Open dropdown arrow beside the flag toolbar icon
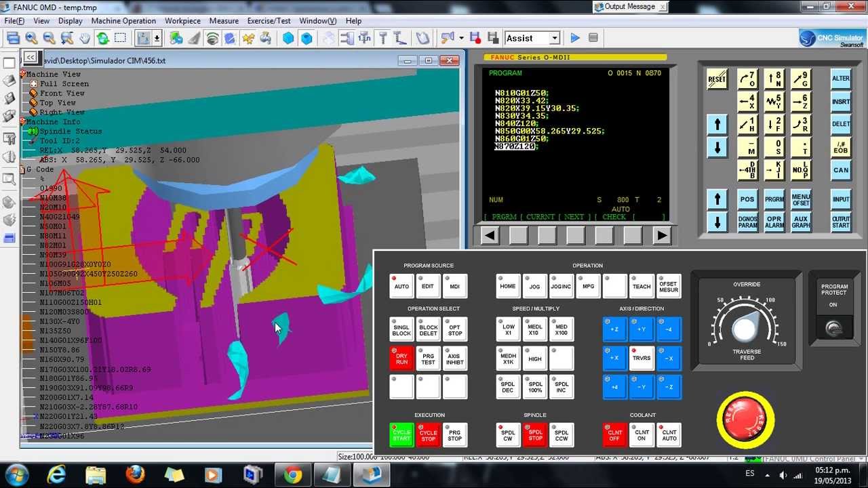Viewport: 868px width, 488px height. point(461,39)
